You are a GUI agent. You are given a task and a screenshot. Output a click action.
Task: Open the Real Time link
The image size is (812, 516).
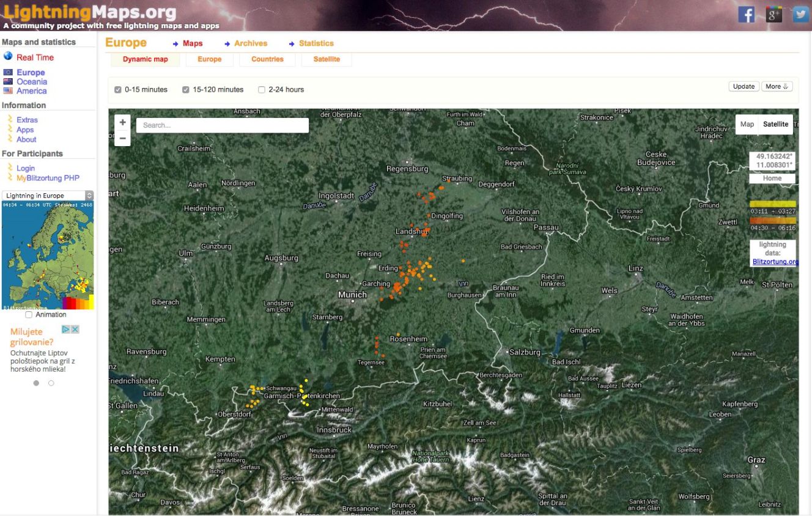tap(35, 57)
